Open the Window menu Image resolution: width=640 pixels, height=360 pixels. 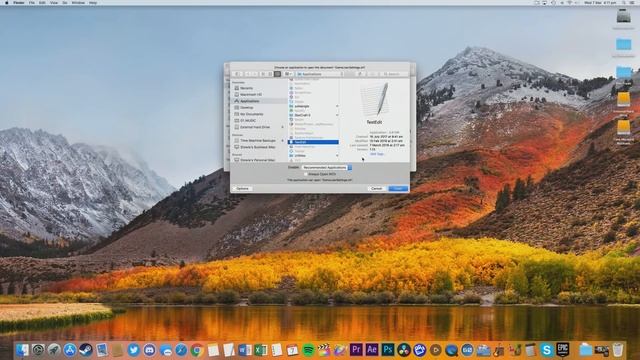(x=78, y=2)
